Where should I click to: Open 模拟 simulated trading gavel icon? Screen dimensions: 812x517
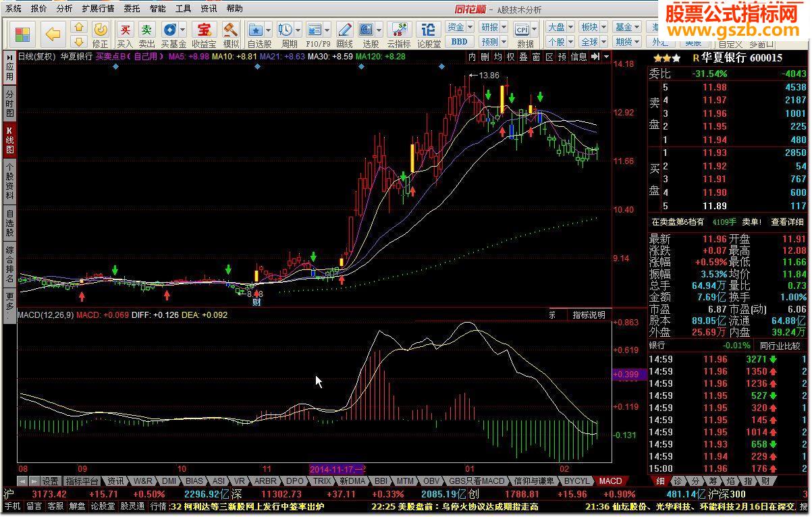tap(231, 29)
